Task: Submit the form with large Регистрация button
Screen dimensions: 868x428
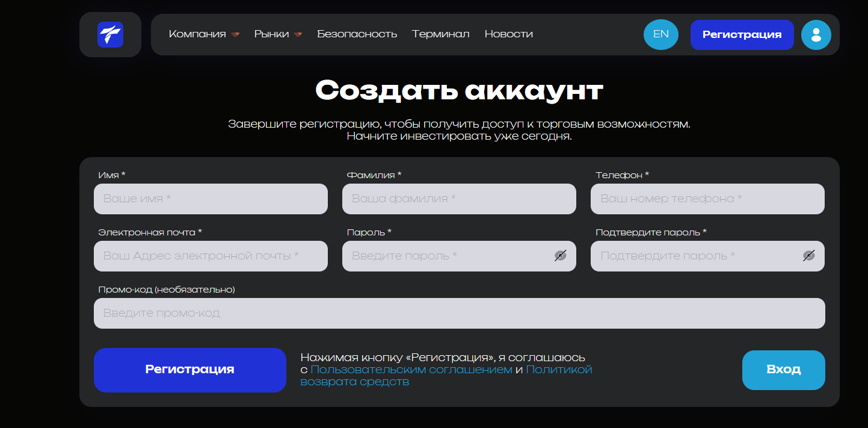Action: click(190, 370)
